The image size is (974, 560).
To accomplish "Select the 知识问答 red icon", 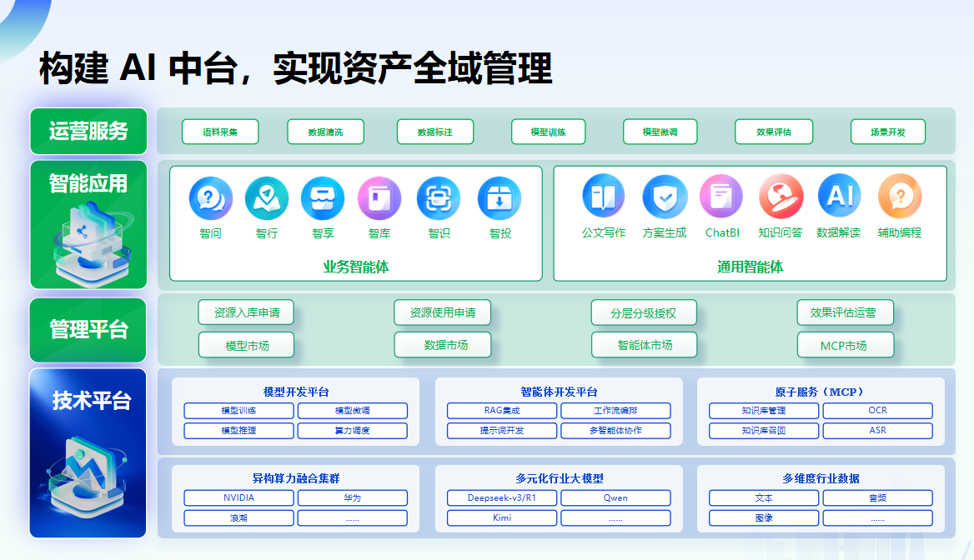I will [x=781, y=196].
